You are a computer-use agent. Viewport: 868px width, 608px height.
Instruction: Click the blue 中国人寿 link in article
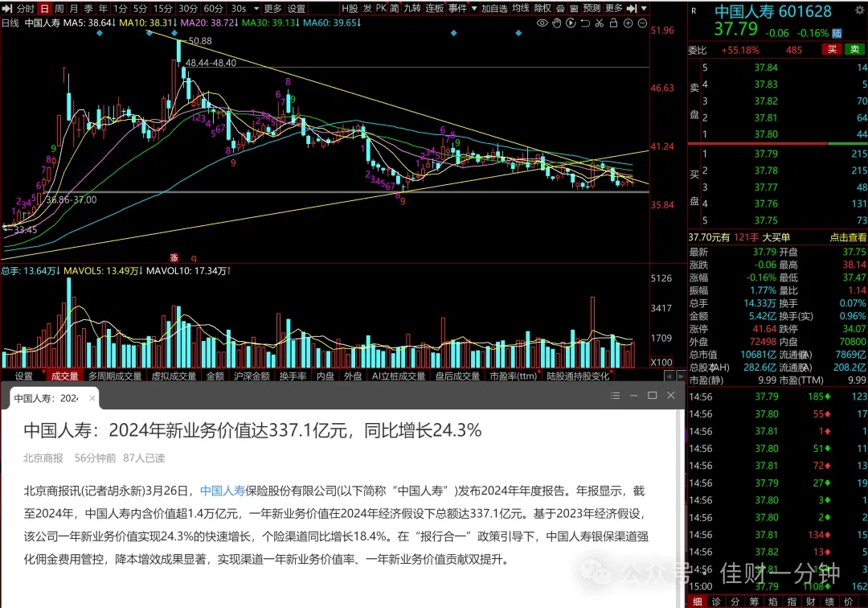click(x=223, y=491)
